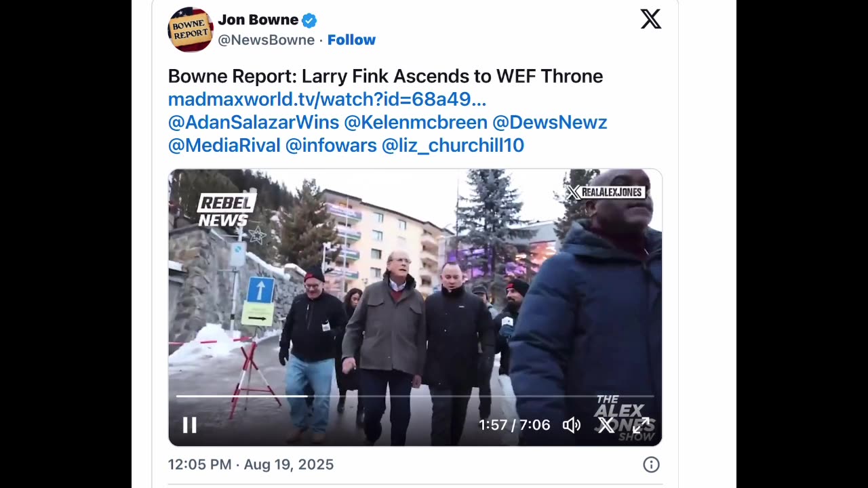
Task: Follow the @NewsBowne account
Action: [351, 40]
